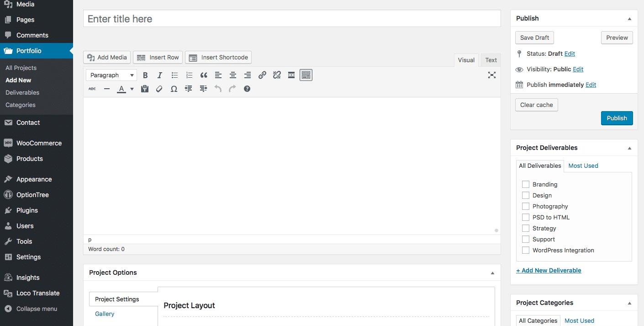Click the text color A icon
Viewport: 644px width, 326px height.
coord(121,89)
